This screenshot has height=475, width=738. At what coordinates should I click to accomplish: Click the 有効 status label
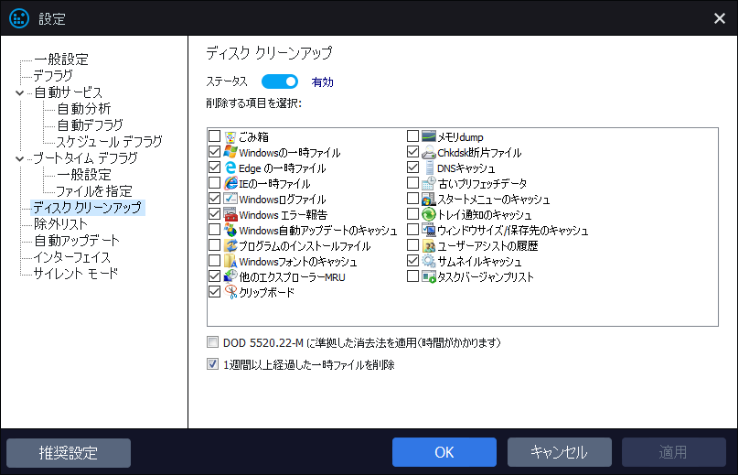322,82
